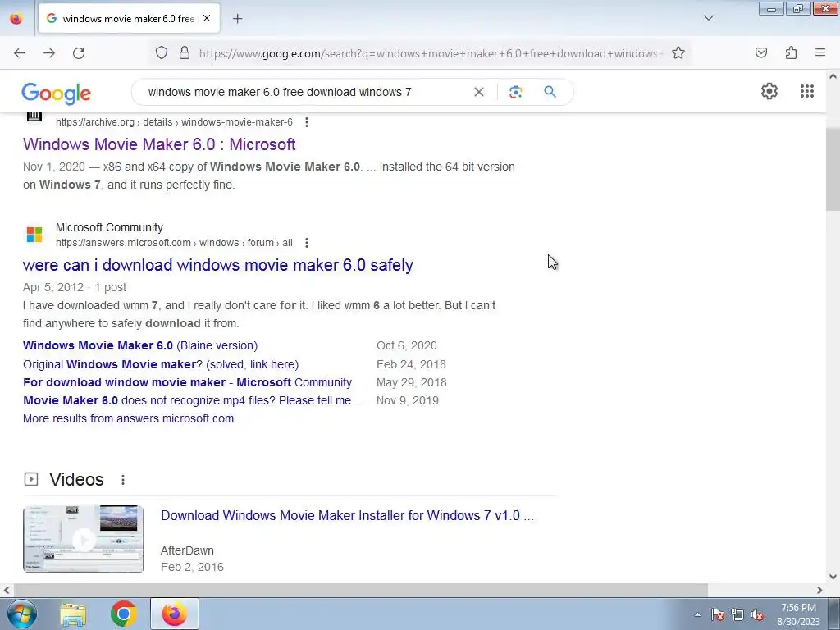Open 'Movie Maker 6.0 does not recognize mp4' link
Image resolution: width=840 pixels, height=630 pixels.
(x=194, y=400)
